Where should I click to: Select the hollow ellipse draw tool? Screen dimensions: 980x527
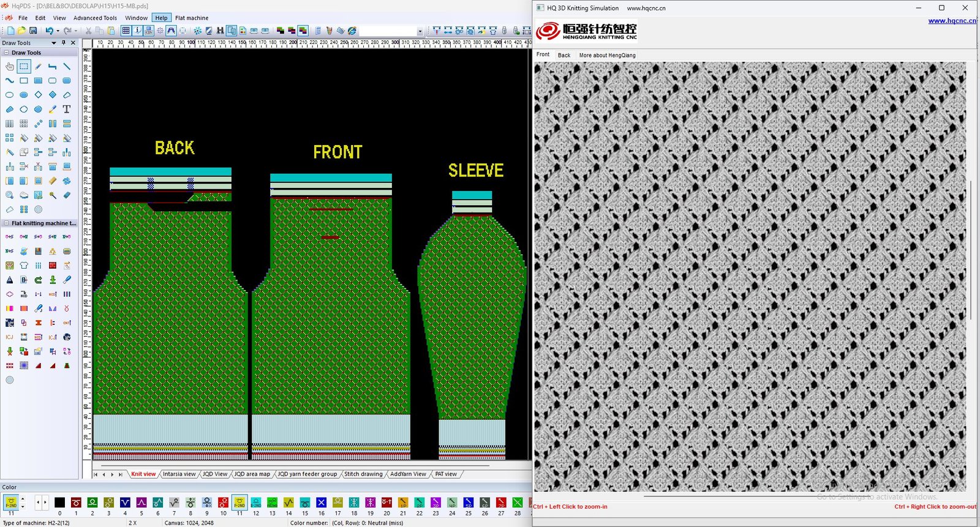coord(9,95)
